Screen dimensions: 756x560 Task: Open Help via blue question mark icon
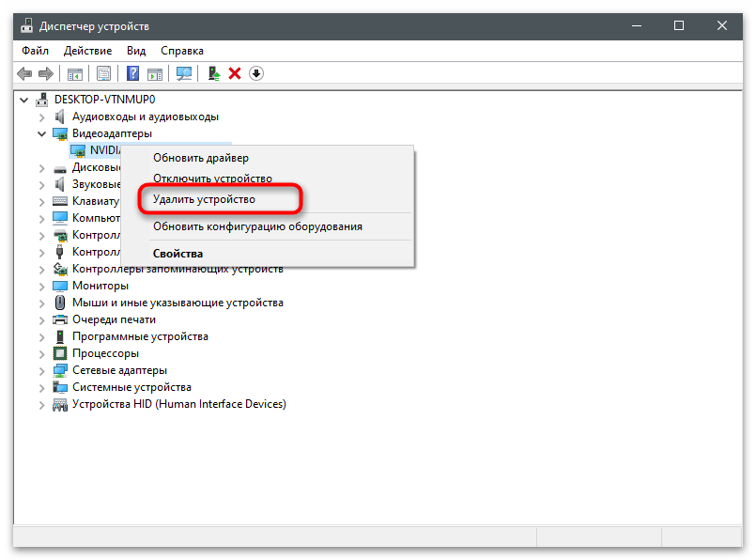[x=133, y=73]
